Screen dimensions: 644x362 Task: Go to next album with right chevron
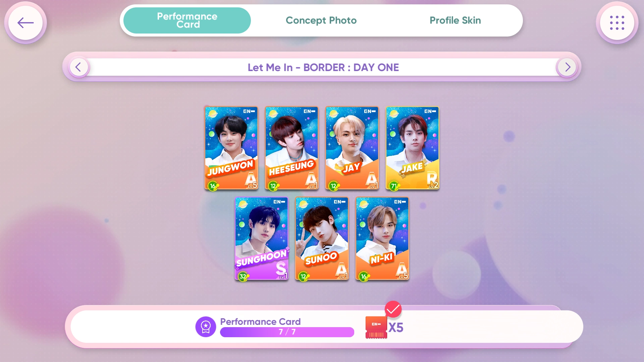coord(567,67)
